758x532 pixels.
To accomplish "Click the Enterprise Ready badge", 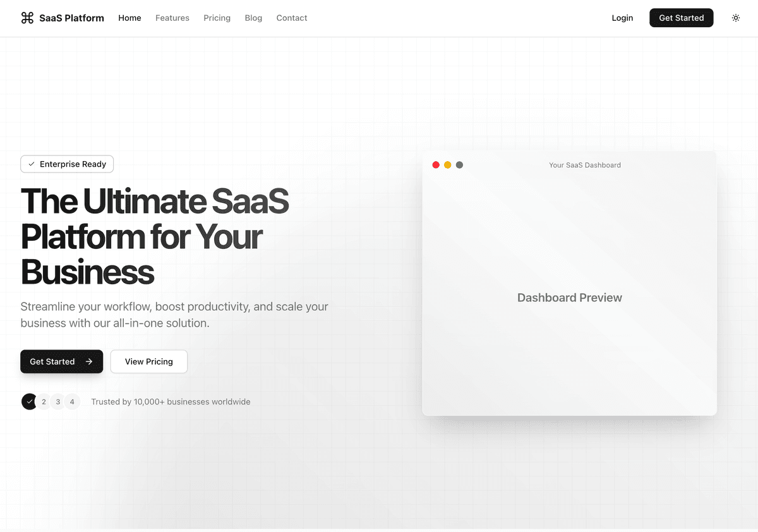I will (67, 164).
